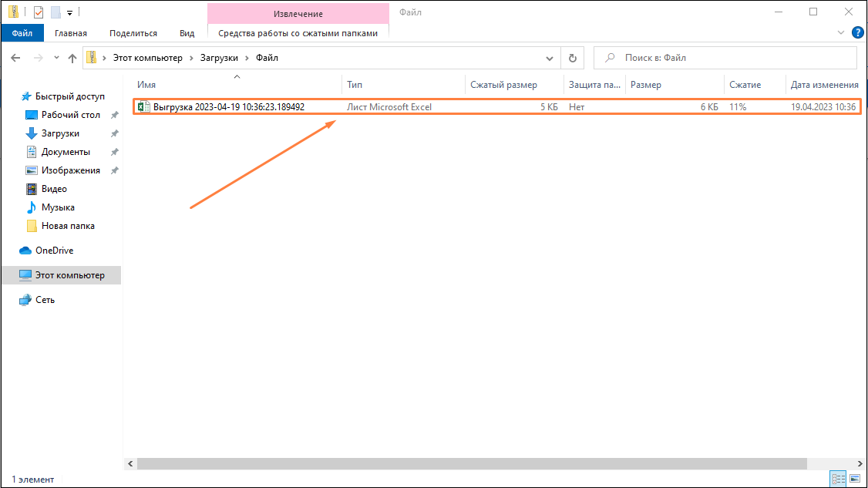868x488 pixels.
Task: Click the Up one level arrow
Action: (72, 58)
